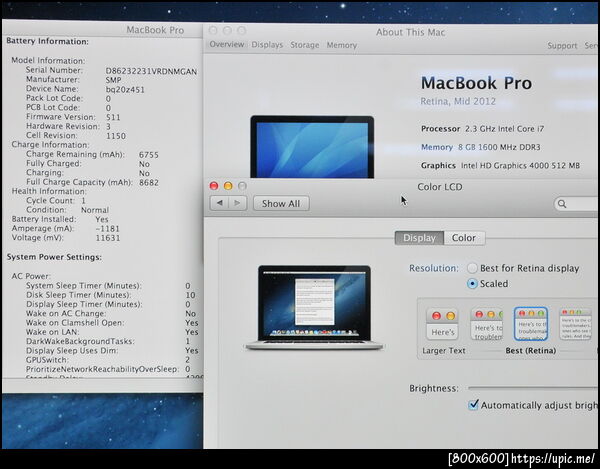600x469 pixels.
Task: Click Wake on LAN row
Action: tap(112, 332)
